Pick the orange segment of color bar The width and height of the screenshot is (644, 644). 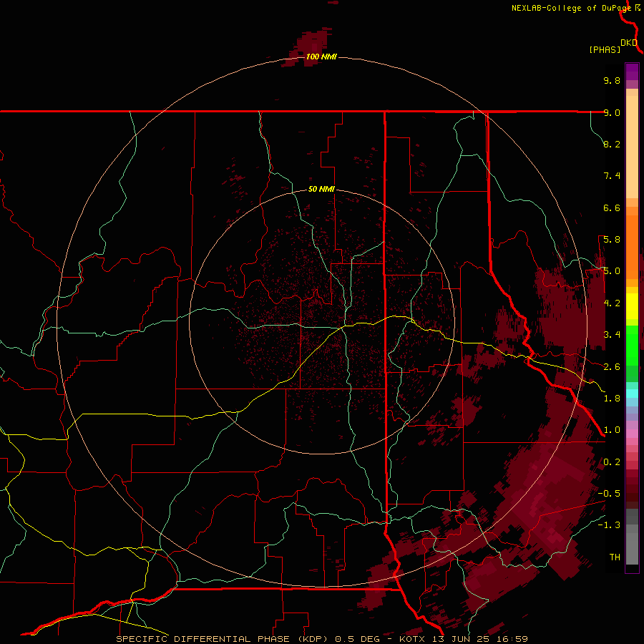pyautogui.click(x=632, y=248)
